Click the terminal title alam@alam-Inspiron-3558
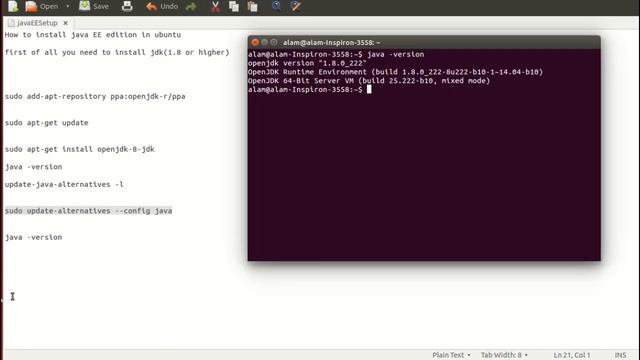The width and height of the screenshot is (640, 360). click(x=331, y=42)
